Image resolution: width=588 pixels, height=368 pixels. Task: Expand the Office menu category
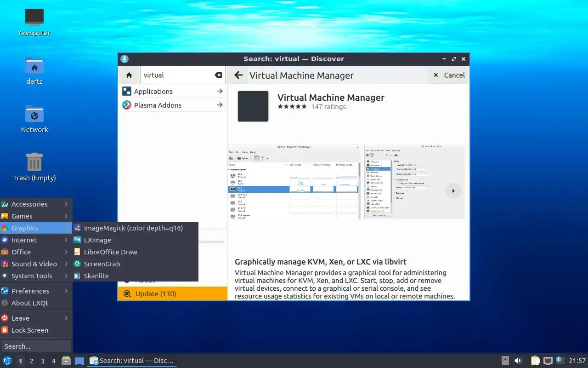(x=36, y=252)
